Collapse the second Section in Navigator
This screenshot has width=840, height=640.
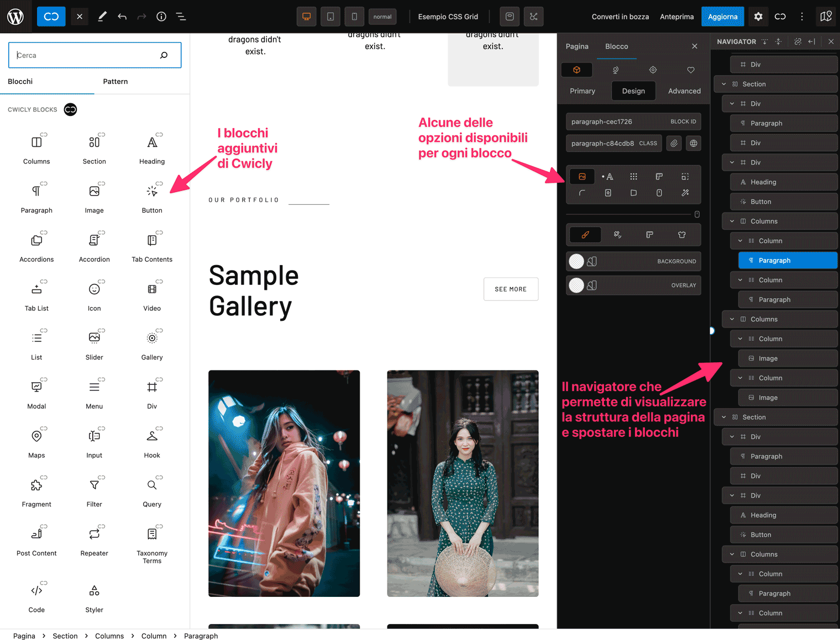pyautogui.click(x=723, y=417)
